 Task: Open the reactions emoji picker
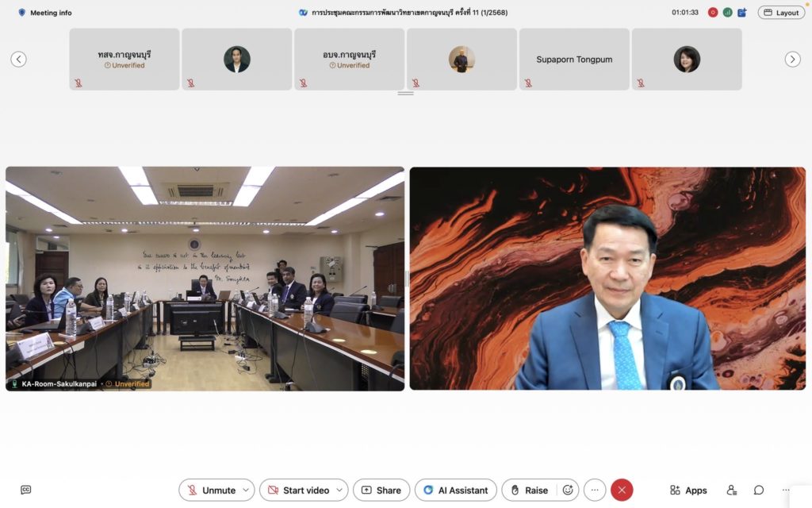[x=568, y=490]
